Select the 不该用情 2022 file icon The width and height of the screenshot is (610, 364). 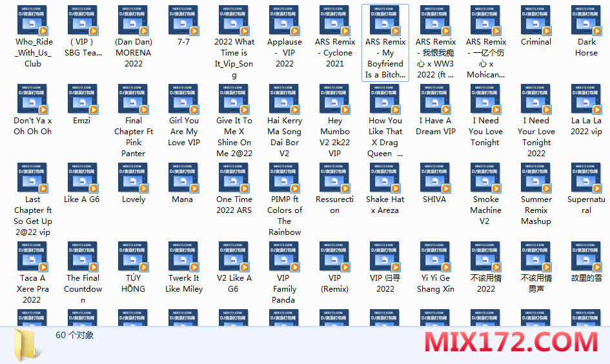click(485, 257)
